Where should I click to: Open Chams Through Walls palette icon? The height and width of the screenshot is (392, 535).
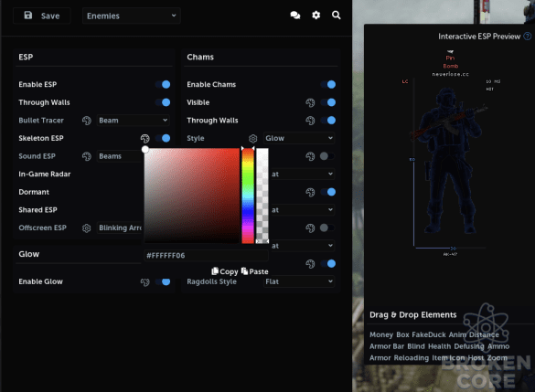(x=310, y=121)
